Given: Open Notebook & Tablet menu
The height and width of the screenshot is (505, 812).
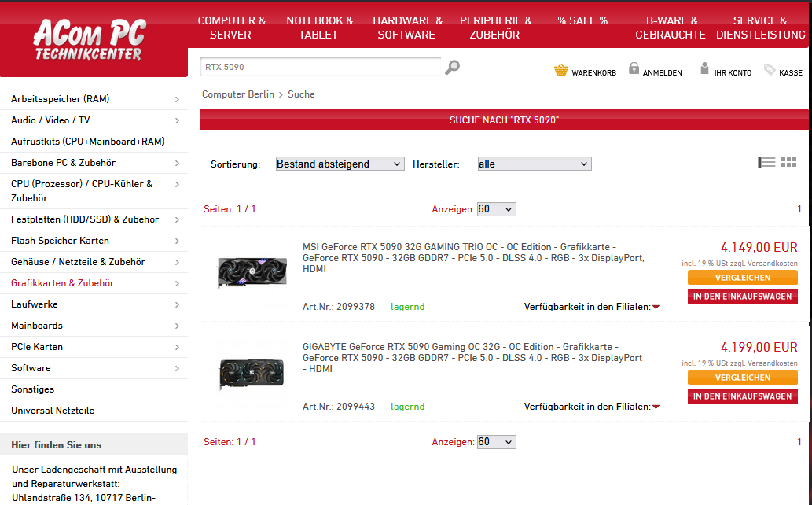Looking at the screenshot, I should click(319, 28).
